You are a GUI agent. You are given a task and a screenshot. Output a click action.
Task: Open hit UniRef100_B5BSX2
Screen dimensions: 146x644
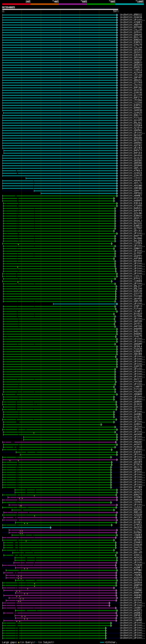coord(131,15)
